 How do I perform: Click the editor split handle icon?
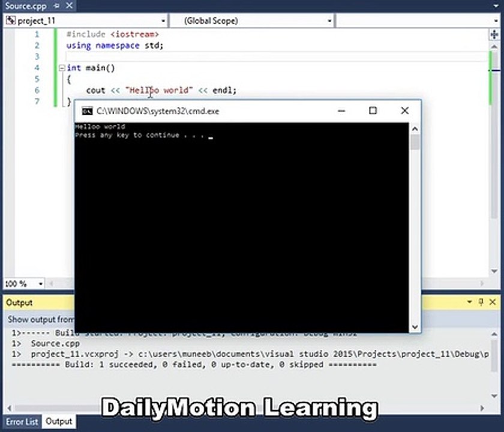click(494, 34)
